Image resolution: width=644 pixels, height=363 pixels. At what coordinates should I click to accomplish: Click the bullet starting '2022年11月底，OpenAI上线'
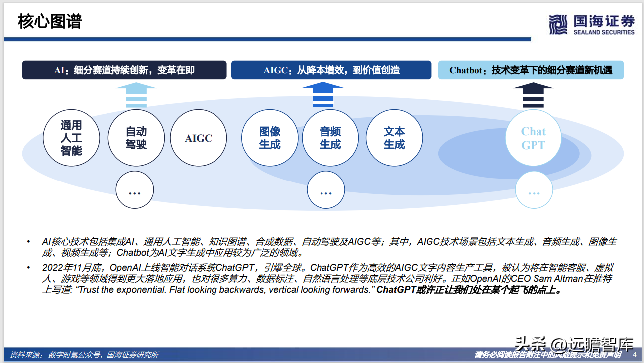(328, 279)
